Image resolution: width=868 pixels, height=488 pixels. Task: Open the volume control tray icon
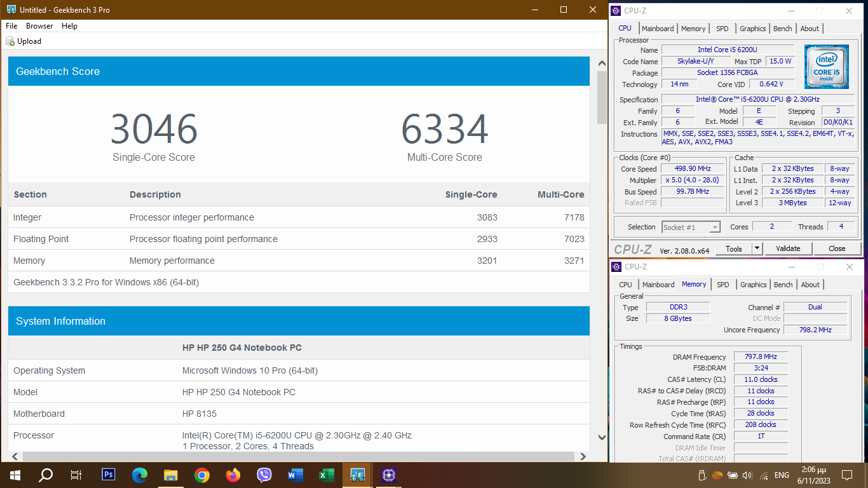point(747,475)
